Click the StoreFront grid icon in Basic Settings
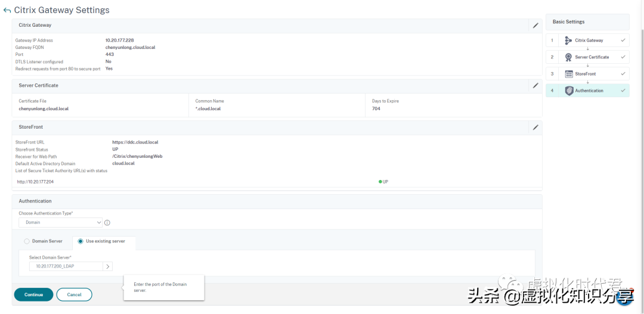 click(x=569, y=74)
